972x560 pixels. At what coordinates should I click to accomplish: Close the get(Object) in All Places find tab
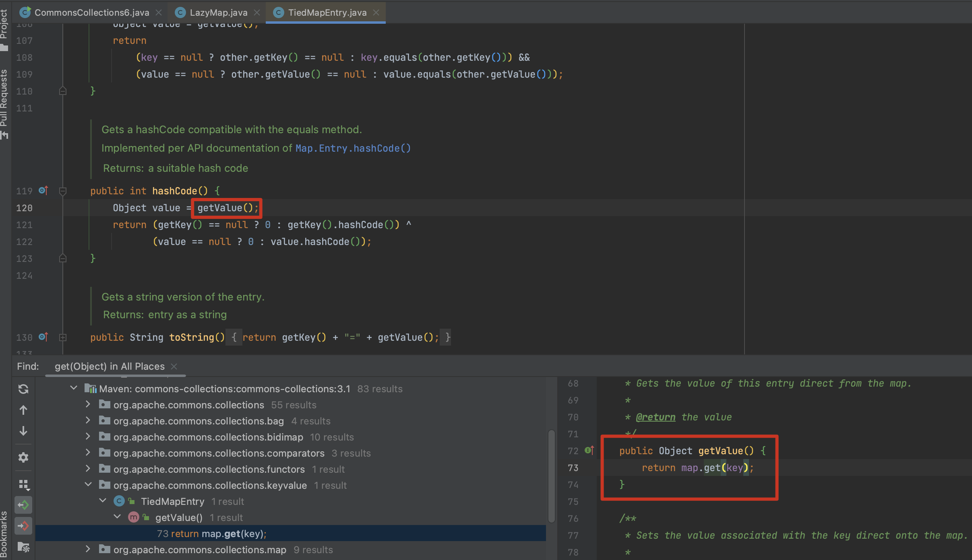pos(174,366)
